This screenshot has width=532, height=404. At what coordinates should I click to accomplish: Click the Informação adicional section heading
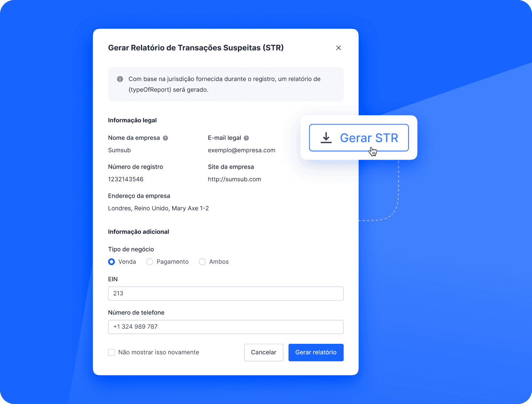click(139, 232)
